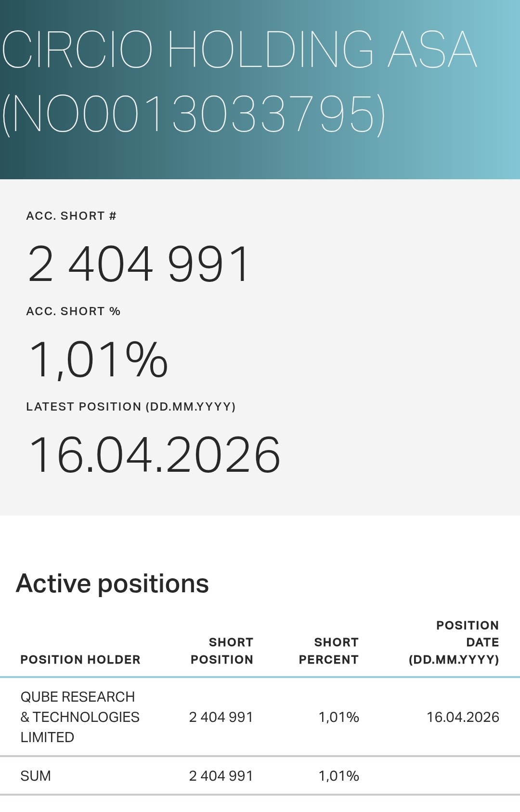Click the SUM row total 2 404 991

click(221, 776)
